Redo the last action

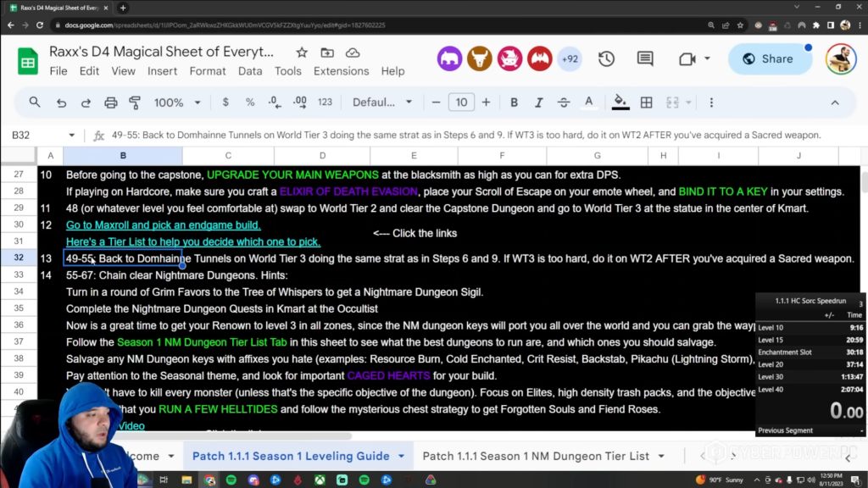[x=86, y=103]
